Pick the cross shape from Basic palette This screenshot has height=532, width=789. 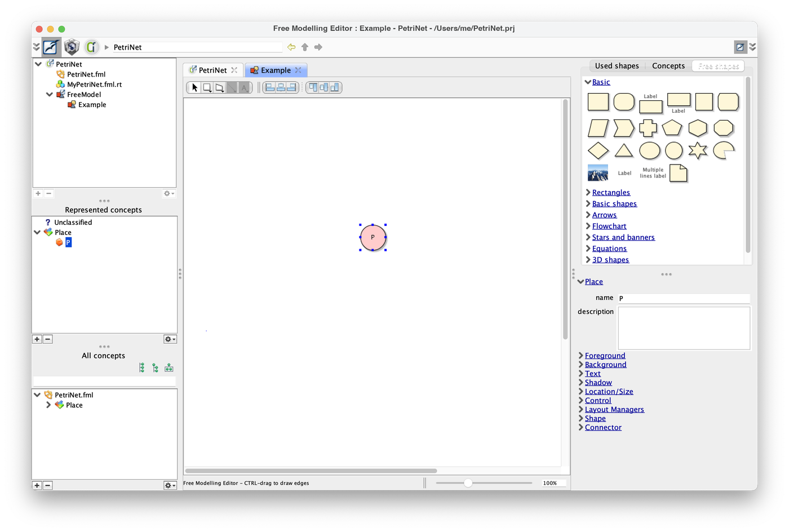click(x=648, y=128)
